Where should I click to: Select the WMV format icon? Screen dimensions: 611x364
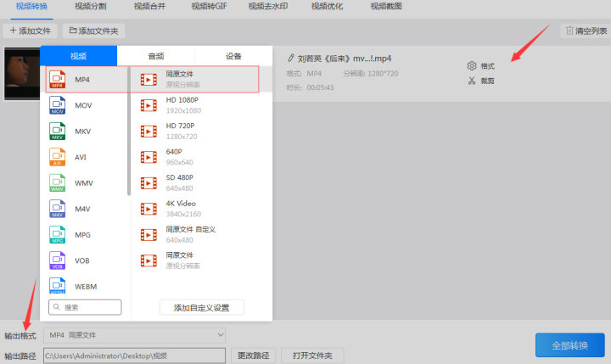pos(58,182)
